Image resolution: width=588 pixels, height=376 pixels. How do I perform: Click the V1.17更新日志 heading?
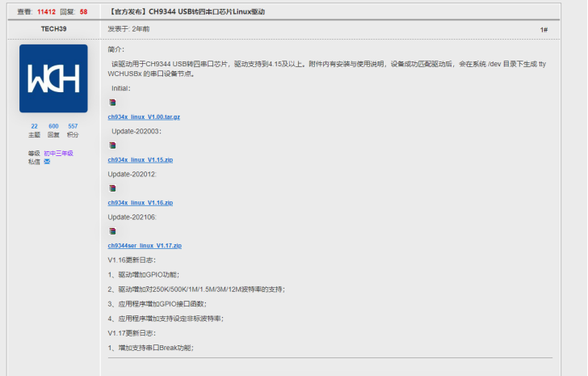(132, 333)
